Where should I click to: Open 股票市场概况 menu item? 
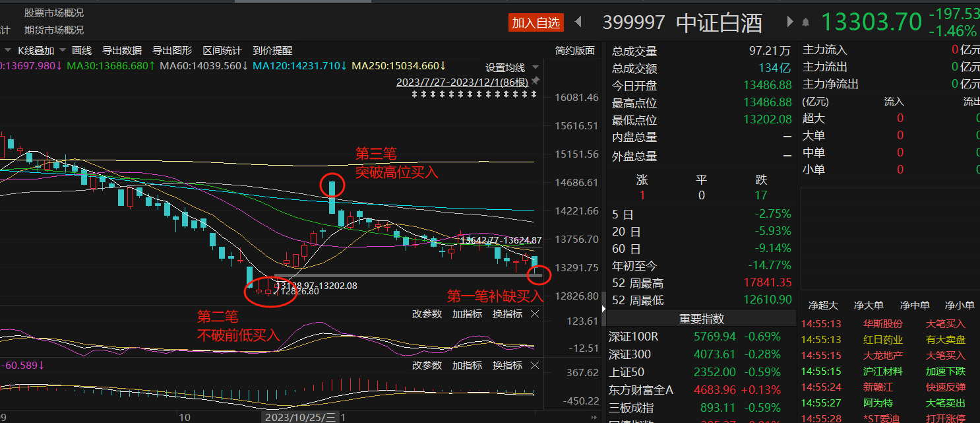click(54, 13)
